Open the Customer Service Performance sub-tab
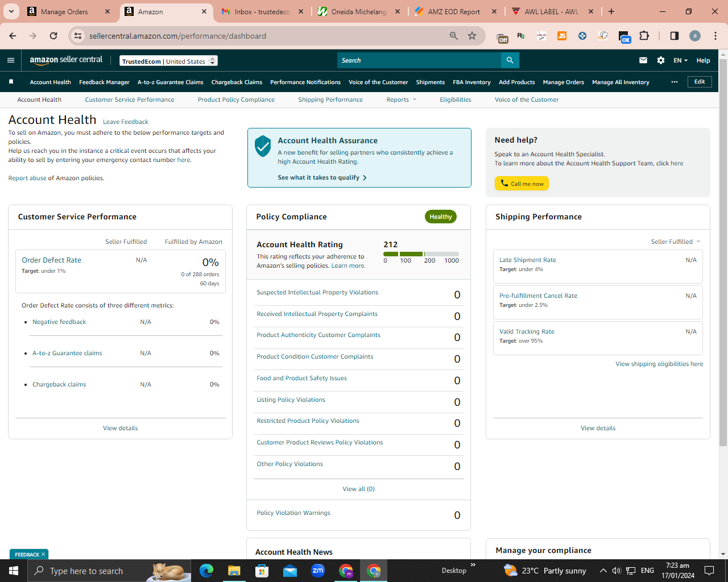Image resolution: width=728 pixels, height=582 pixels. click(130, 99)
